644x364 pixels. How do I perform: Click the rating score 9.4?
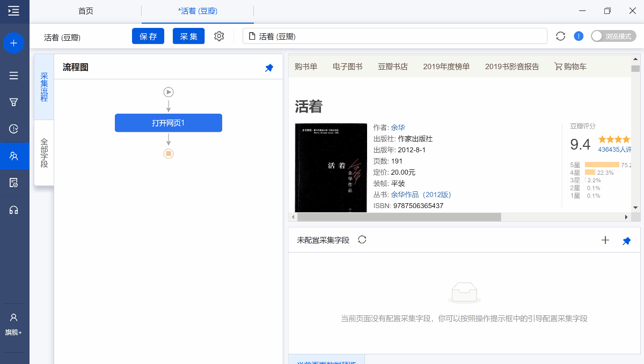coord(580,144)
